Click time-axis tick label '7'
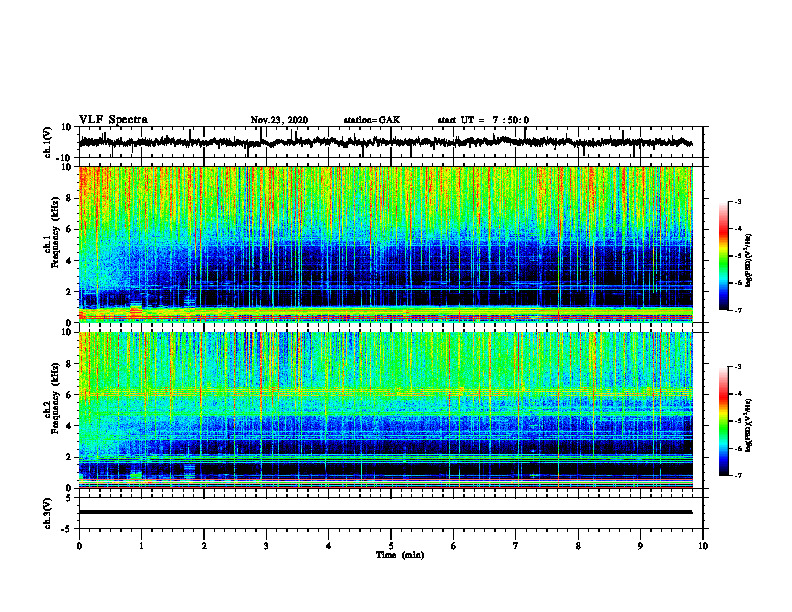792x612 pixels. pos(516,546)
